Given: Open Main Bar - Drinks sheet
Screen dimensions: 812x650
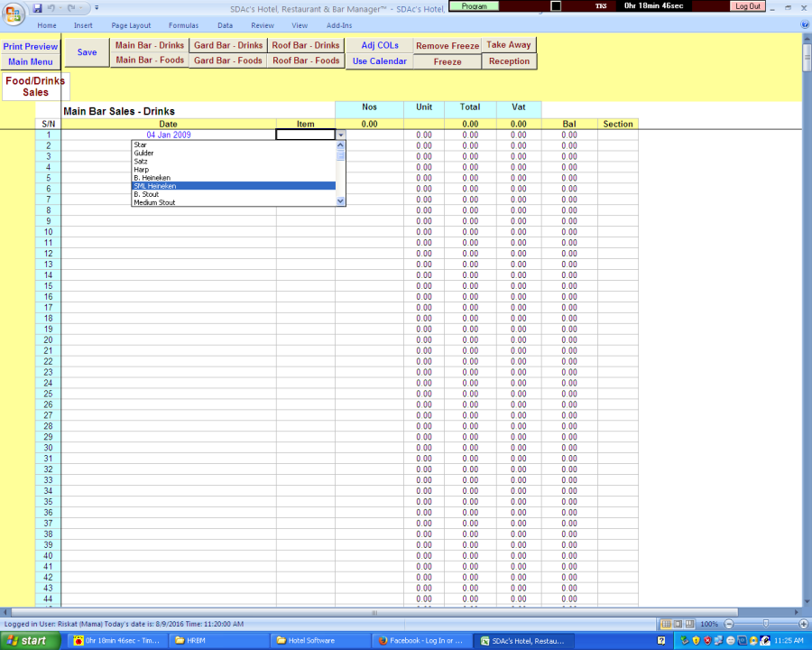Looking at the screenshot, I should [x=150, y=45].
